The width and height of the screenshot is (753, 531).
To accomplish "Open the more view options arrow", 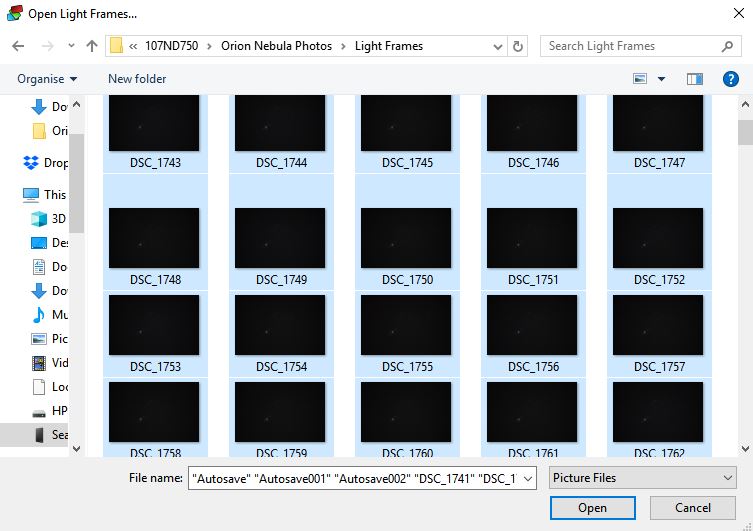I will pyautogui.click(x=661, y=79).
